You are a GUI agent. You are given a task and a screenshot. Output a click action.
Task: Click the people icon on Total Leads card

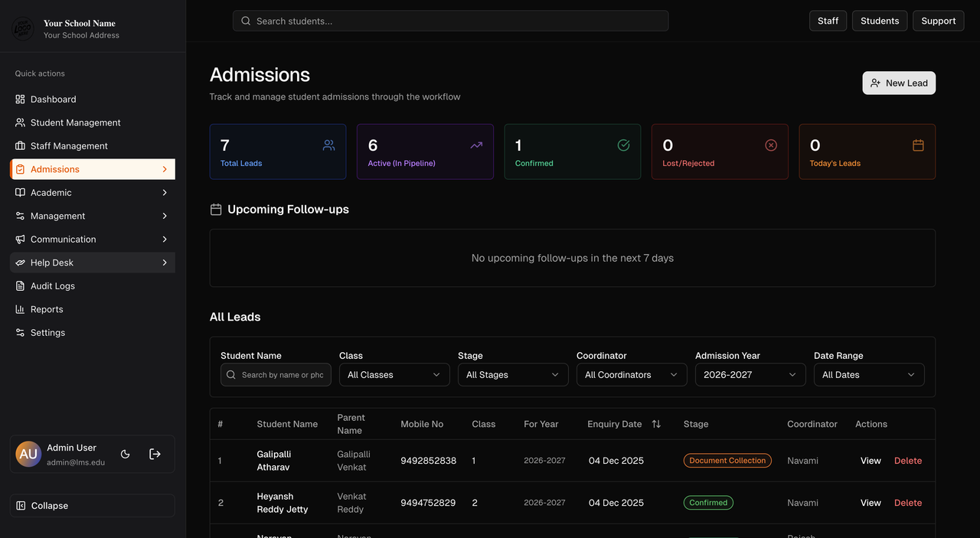[328, 145]
